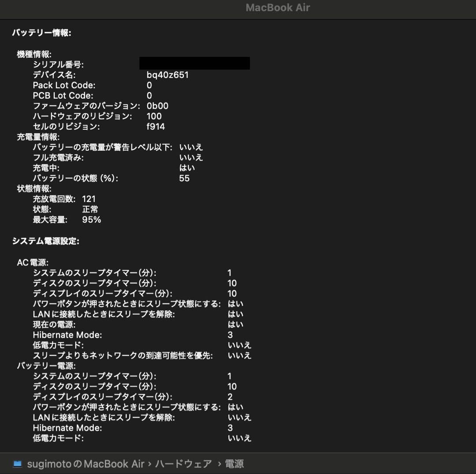The width and height of the screenshot is (476, 474).
Task: Click the AC電源 Hibernate Mode value 3
Action: point(229,335)
